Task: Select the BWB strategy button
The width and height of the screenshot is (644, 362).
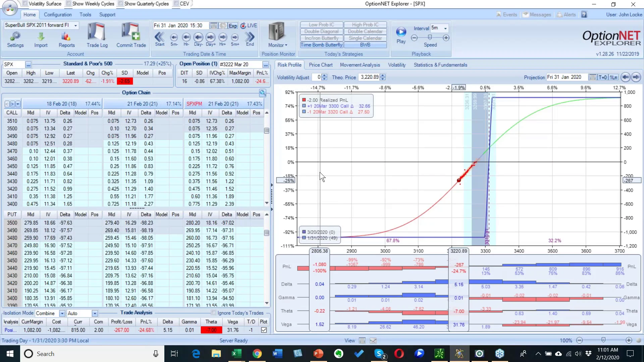Action: (365, 45)
